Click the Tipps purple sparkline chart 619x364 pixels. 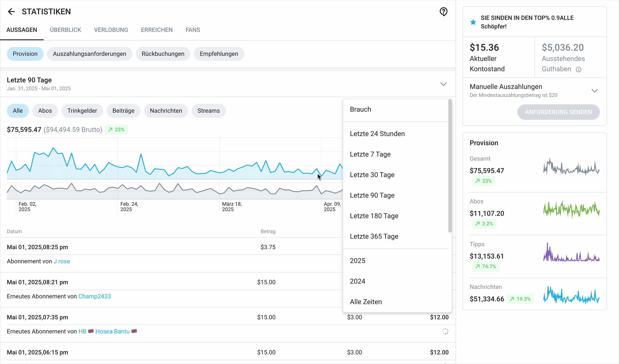pyautogui.click(x=571, y=253)
